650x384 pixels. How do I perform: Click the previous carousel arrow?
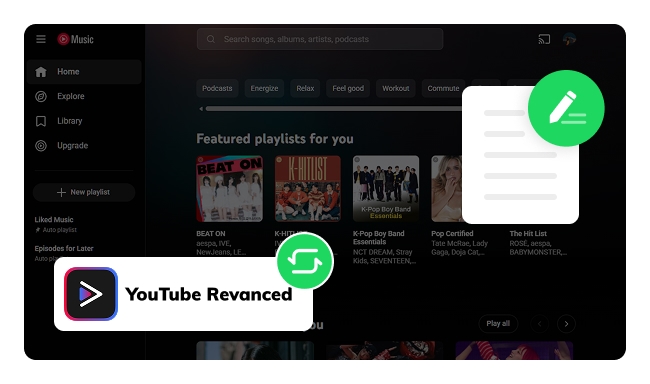tap(540, 323)
